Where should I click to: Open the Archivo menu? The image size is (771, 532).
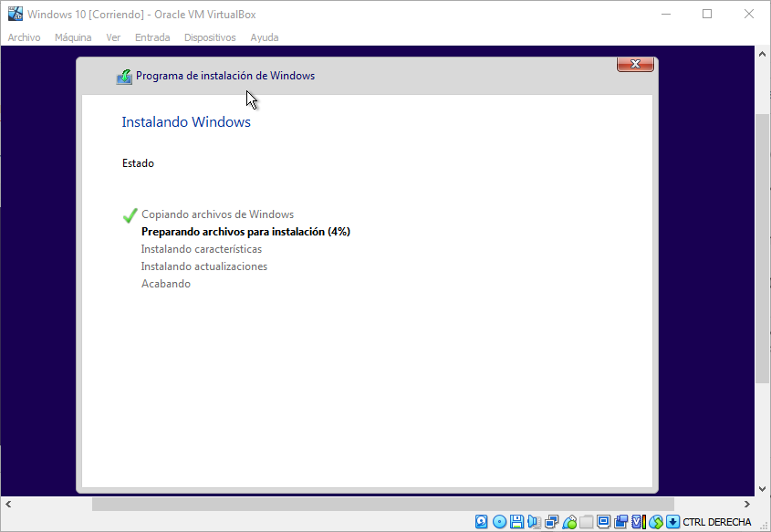(24, 37)
